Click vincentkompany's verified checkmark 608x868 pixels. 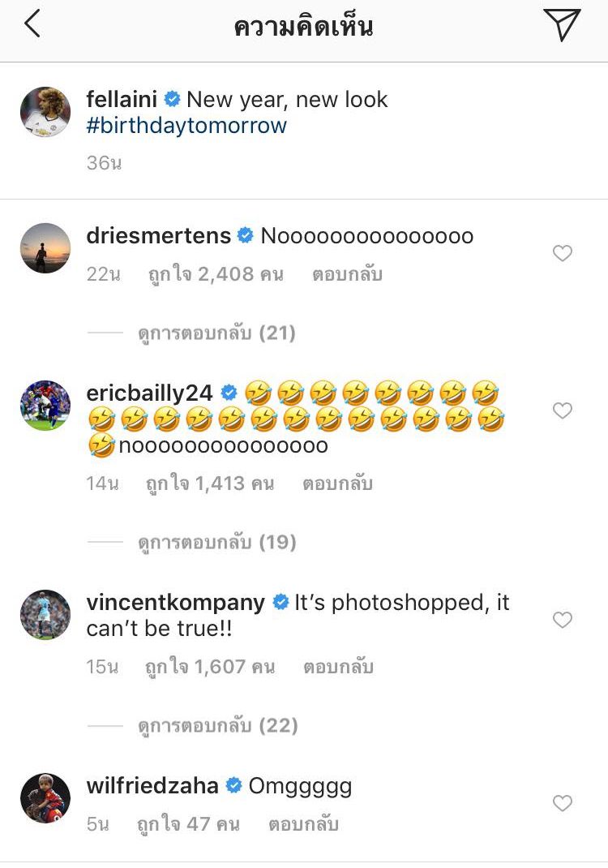280,602
